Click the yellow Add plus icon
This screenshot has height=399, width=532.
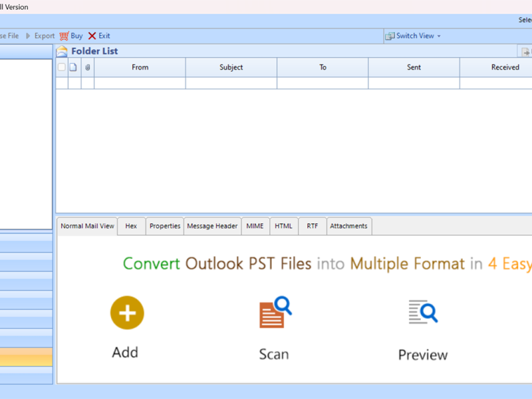(127, 313)
